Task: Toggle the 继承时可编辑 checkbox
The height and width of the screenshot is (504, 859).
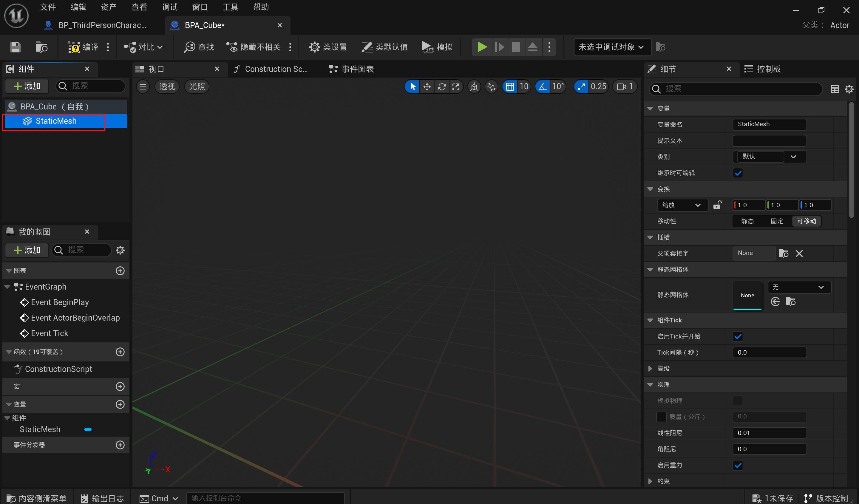Action: 738,173
